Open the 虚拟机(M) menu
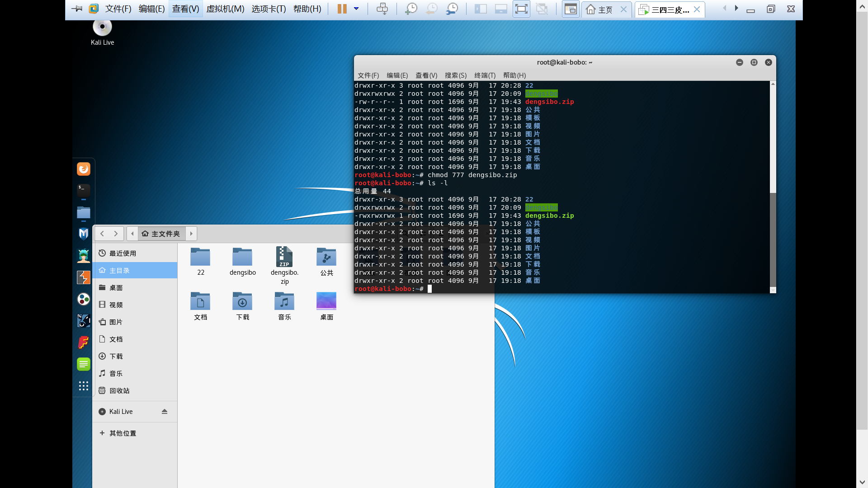 click(x=225, y=9)
